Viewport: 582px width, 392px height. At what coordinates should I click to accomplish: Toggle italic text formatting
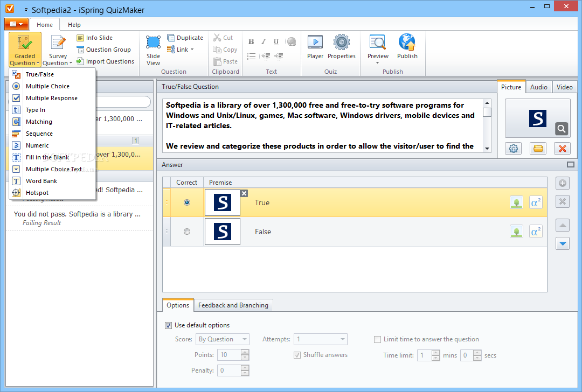[x=264, y=41]
